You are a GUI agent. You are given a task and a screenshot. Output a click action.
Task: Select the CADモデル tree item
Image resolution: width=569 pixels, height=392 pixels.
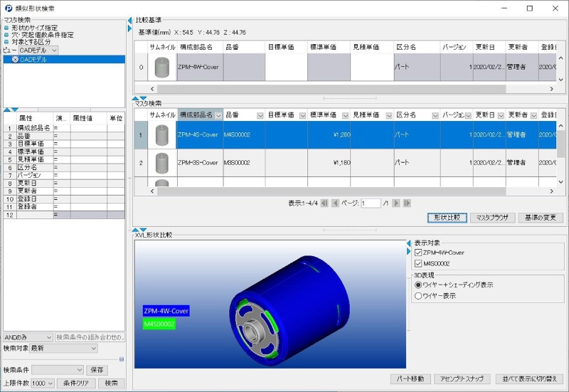(x=33, y=60)
